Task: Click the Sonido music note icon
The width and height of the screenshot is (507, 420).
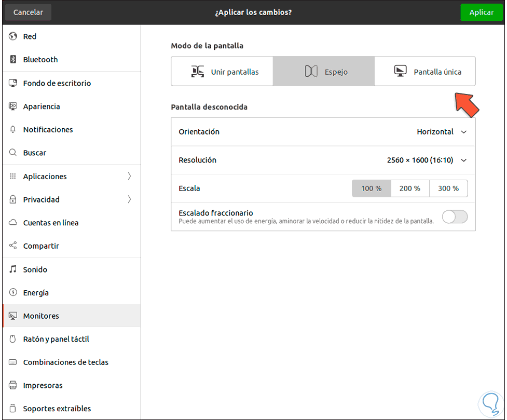Action: tap(13, 269)
